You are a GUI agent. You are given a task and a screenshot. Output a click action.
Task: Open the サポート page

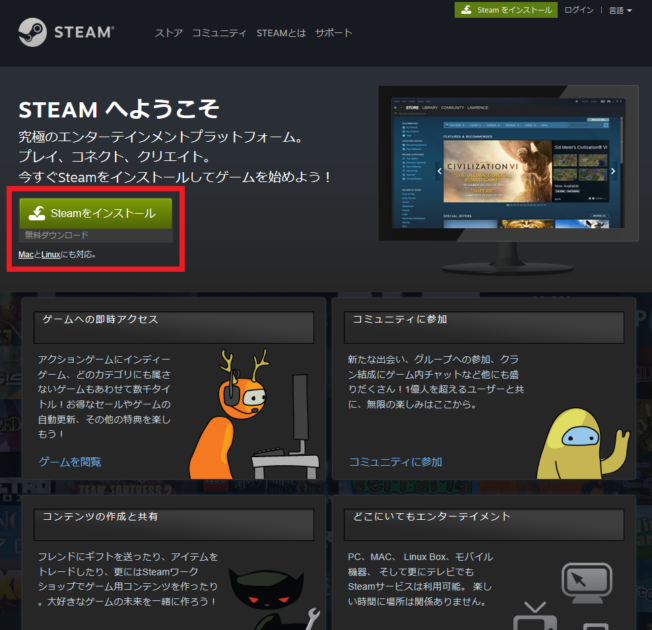(x=333, y=33)
